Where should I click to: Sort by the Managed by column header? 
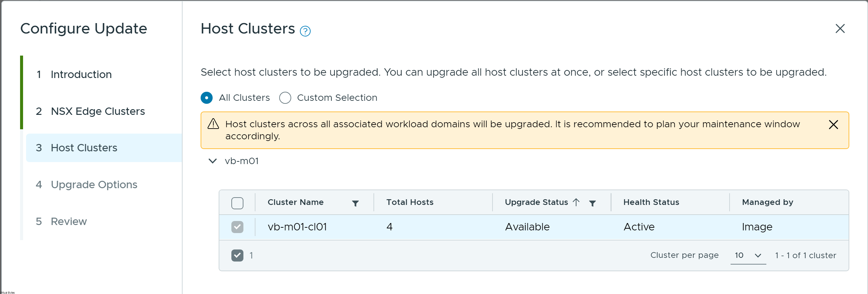point(767,202)
